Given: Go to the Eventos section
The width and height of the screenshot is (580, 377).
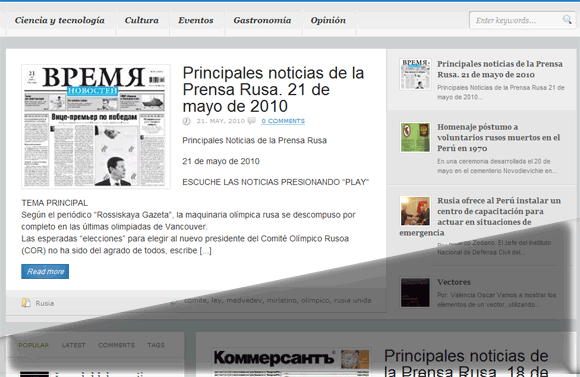Looking at the screenshot, I should pyautogui.click(x=196, y=20).
